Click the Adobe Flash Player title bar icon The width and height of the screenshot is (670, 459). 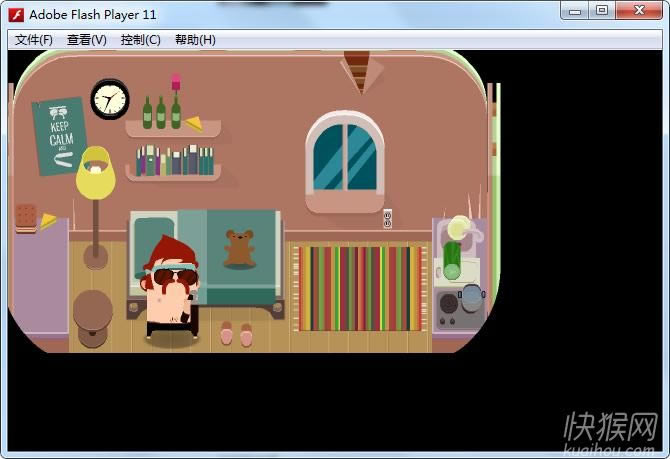click(16, 14)
